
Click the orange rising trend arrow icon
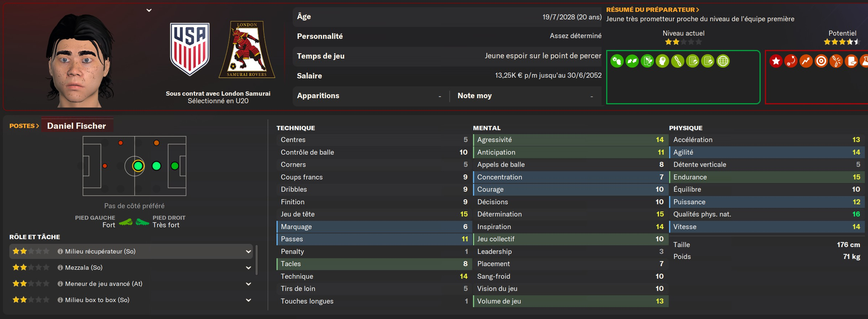point(806,61)
